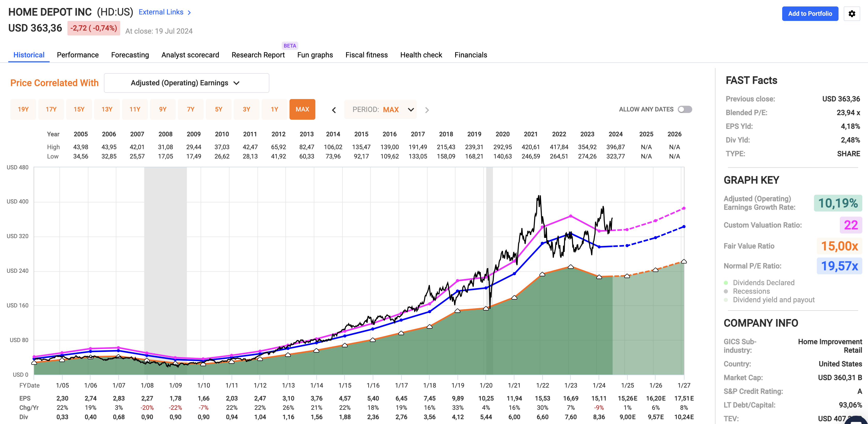Screen dimensions: 868x424
Task: Click the previous period left arrow
Action: pyautogui.click(x=334, y=110)
